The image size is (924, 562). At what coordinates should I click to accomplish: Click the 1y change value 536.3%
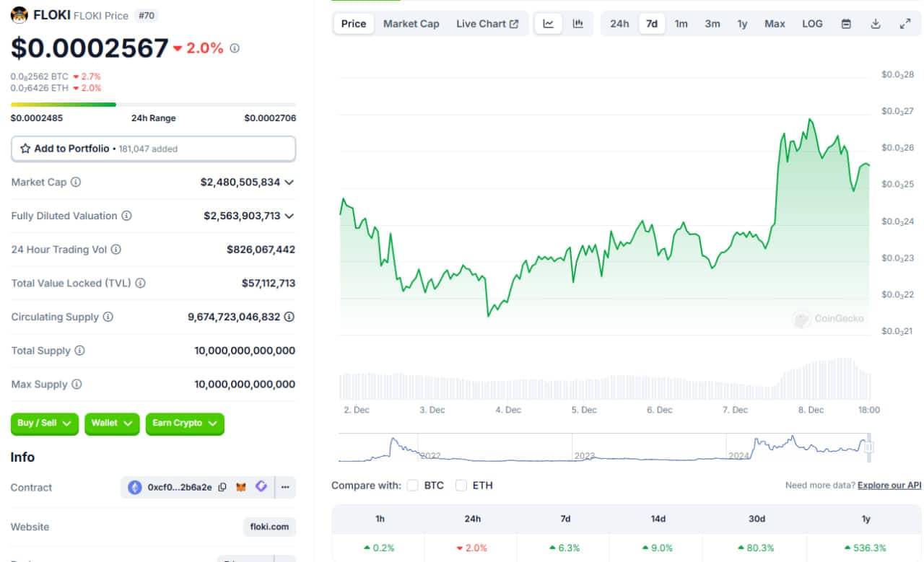[x=866, y=548]
